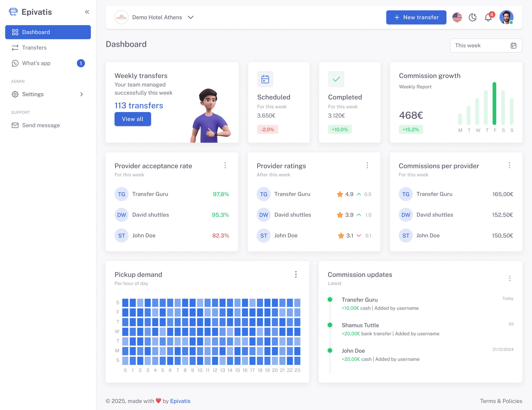Collapse the sidebar with the double-chevron
532x410 pixels.
tap(87, 12)
